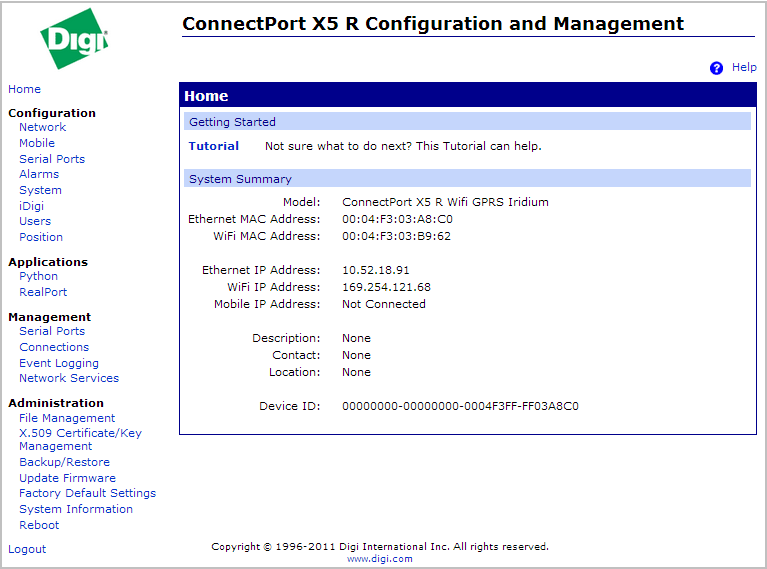Open Position configuration page

pyautogui.click(x=41, y=237)
